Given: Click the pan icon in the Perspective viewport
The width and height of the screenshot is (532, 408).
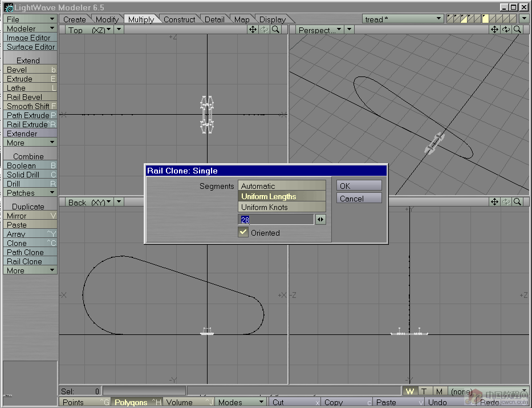Looking at the screenshot, I should [x=495, y=30].
